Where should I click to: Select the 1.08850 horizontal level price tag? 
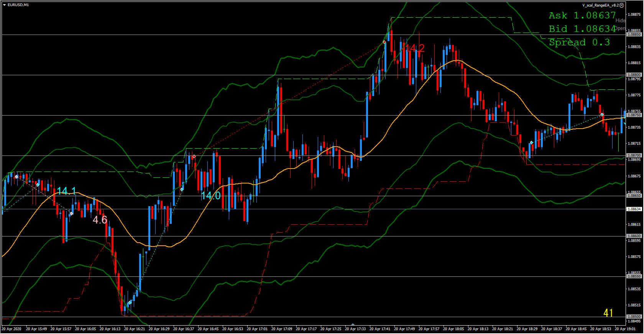click(x=634, y=35)
